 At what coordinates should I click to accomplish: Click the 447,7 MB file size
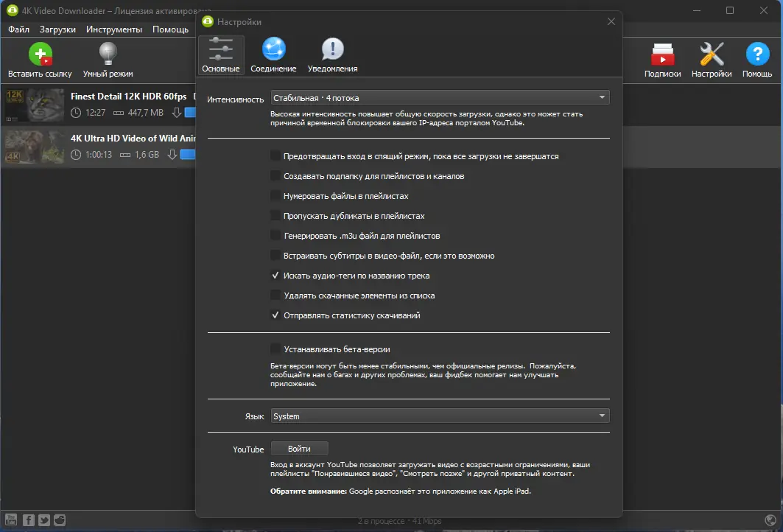[145, 113]
